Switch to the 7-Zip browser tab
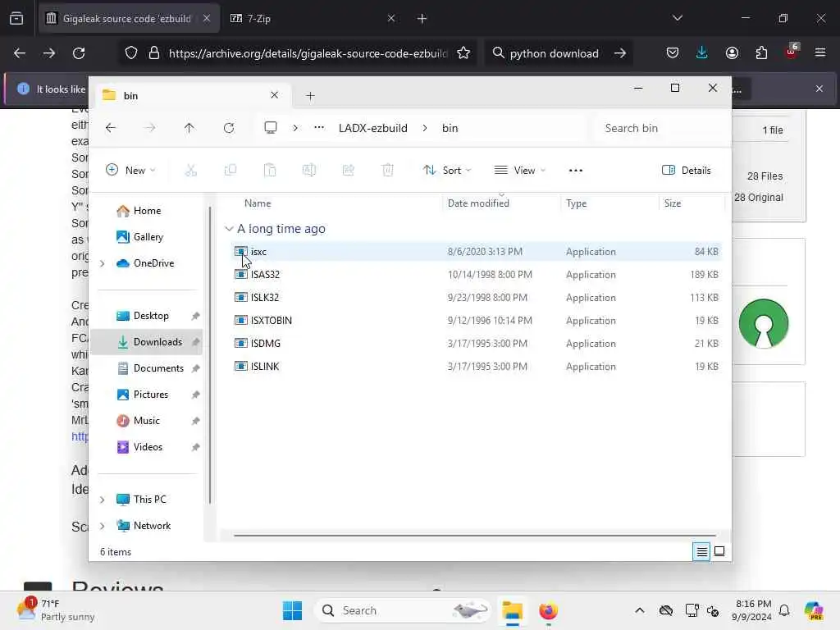The height and width of the screenshot is (630, 840). click(313, 18)
